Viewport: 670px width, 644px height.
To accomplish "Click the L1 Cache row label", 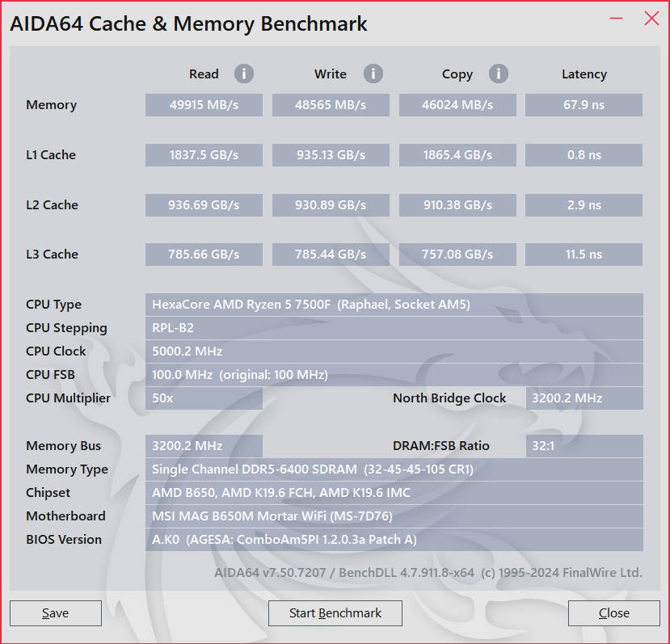I will pos(51,154).
